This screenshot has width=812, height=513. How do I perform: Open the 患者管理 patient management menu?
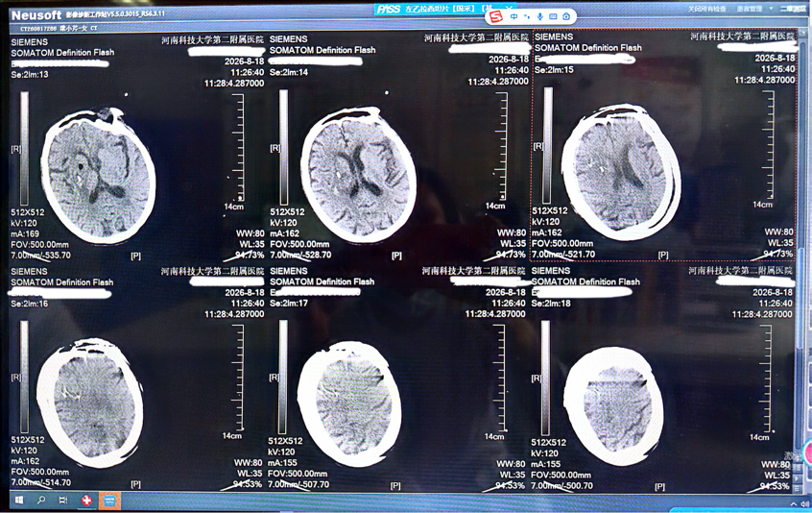click(x=750, y=9)
